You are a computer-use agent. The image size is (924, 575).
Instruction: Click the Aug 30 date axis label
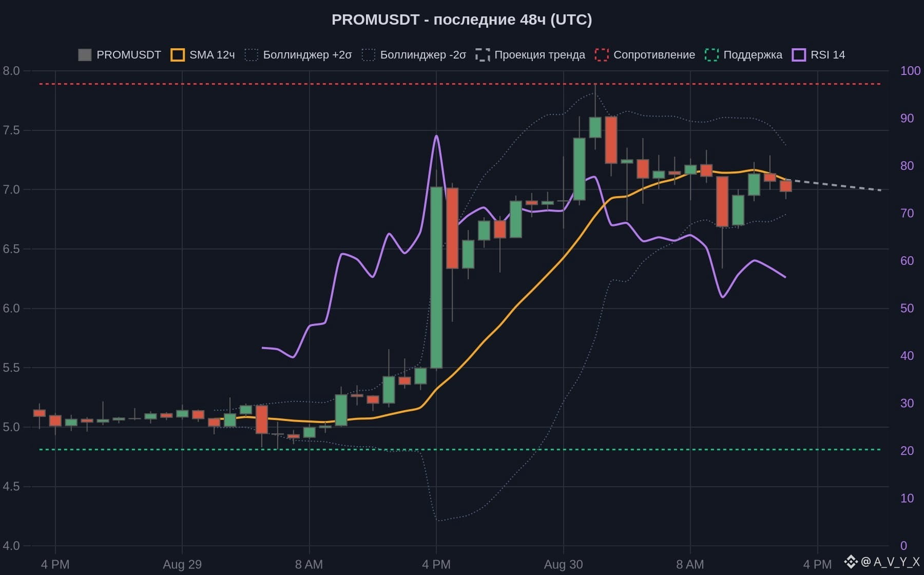(x=564, y=565)
